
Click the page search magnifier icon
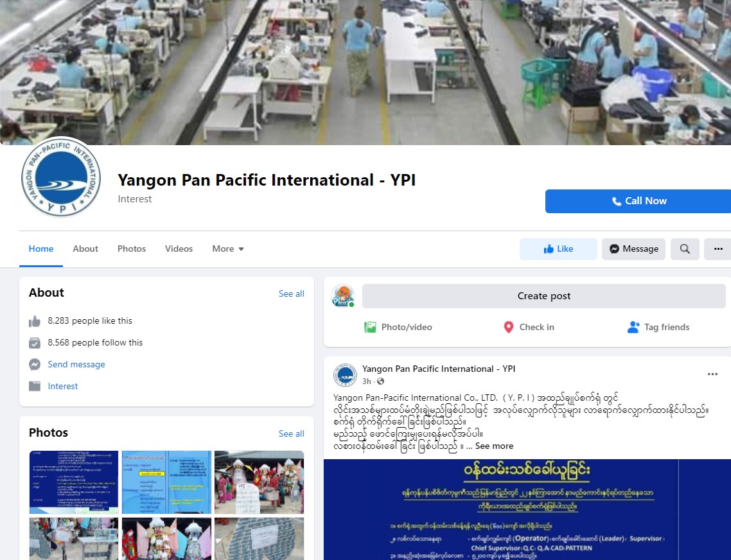pyautogui.click(x=684, y=249)
